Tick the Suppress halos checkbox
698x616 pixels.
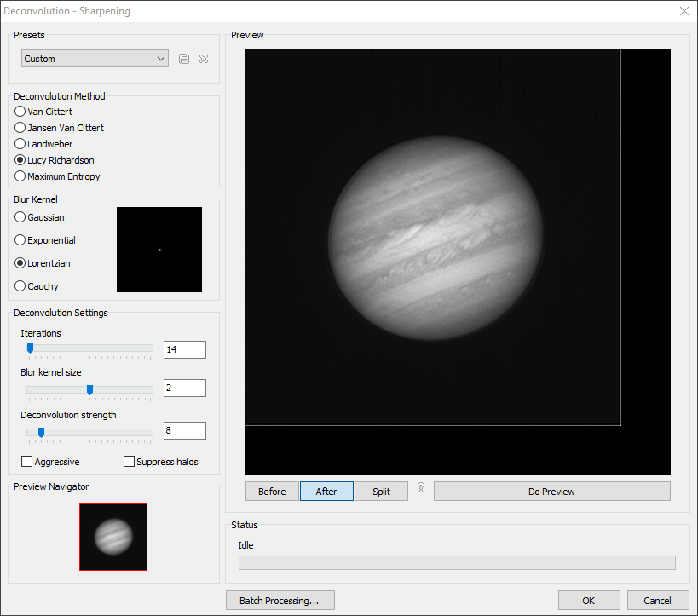[x=129, y=462]
